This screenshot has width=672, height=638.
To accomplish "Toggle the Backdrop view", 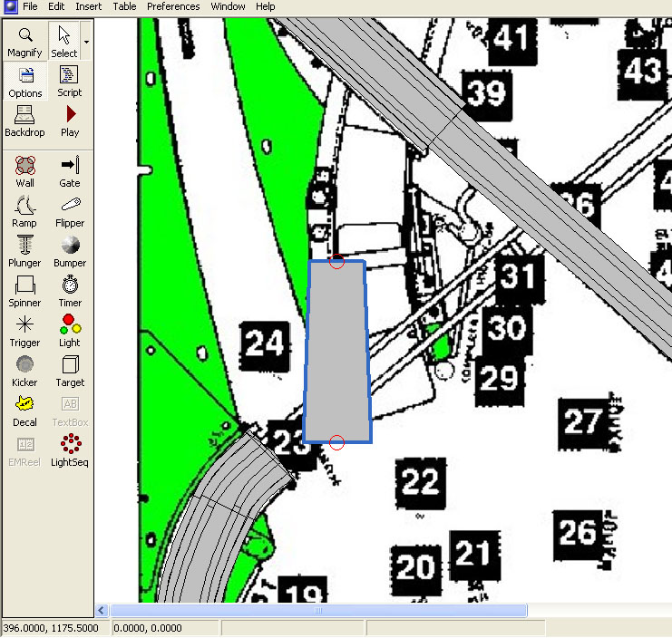I will 24,121.
